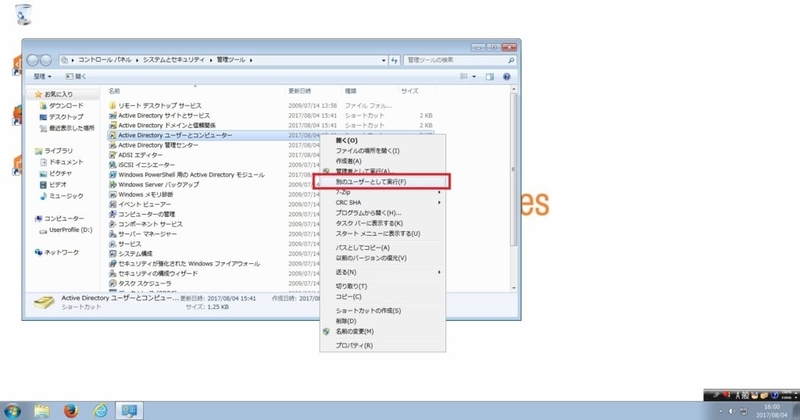This screenshot has width=800, height=420.
Task: Expand the 送る(N) submenu
Action: [x=439, y=273]
